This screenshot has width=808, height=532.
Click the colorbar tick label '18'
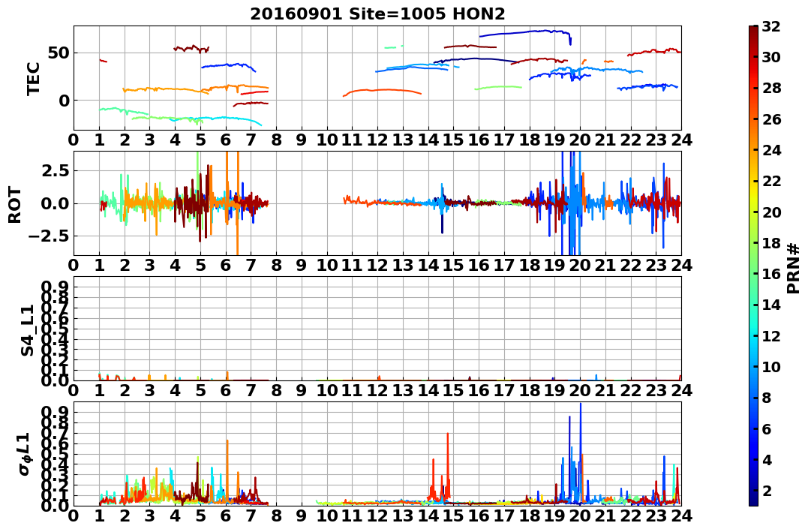(770, 243)
